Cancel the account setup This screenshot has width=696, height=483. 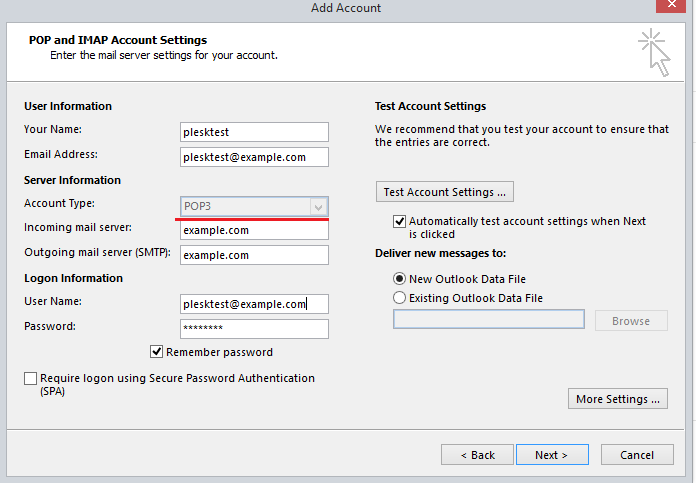[x=637, y=455]
